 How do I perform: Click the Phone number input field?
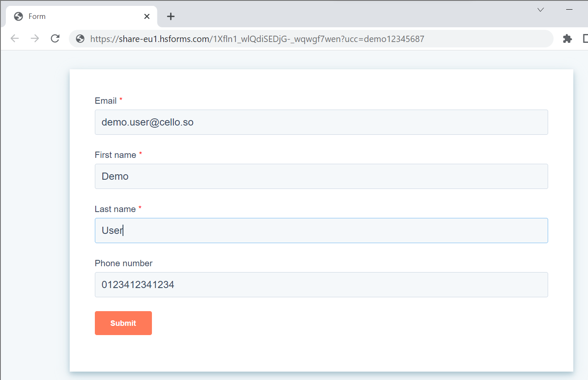[x=321, y=285]
